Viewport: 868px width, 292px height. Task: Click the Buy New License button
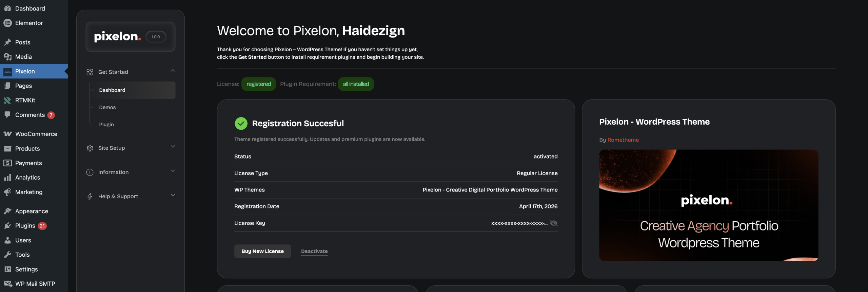(262, 251)
